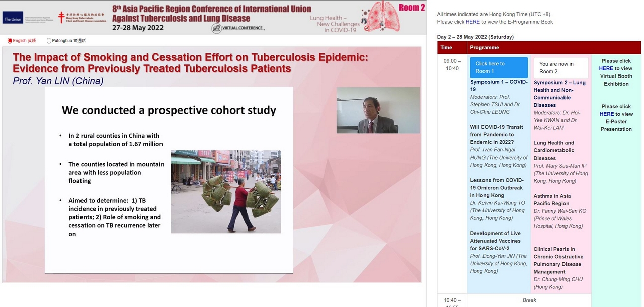Switch audio language to Putonghua
644x307 pixels.
[x=49, y=41]
